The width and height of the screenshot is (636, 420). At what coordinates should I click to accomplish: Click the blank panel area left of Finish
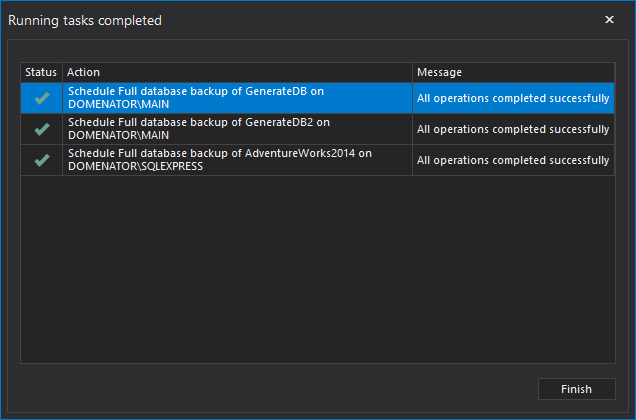280,389
